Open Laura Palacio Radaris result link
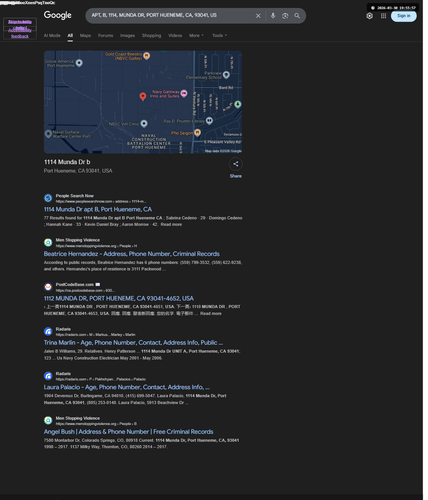This screenshot has width=428, height=500. pyautogui.click(x=127, y=387)
